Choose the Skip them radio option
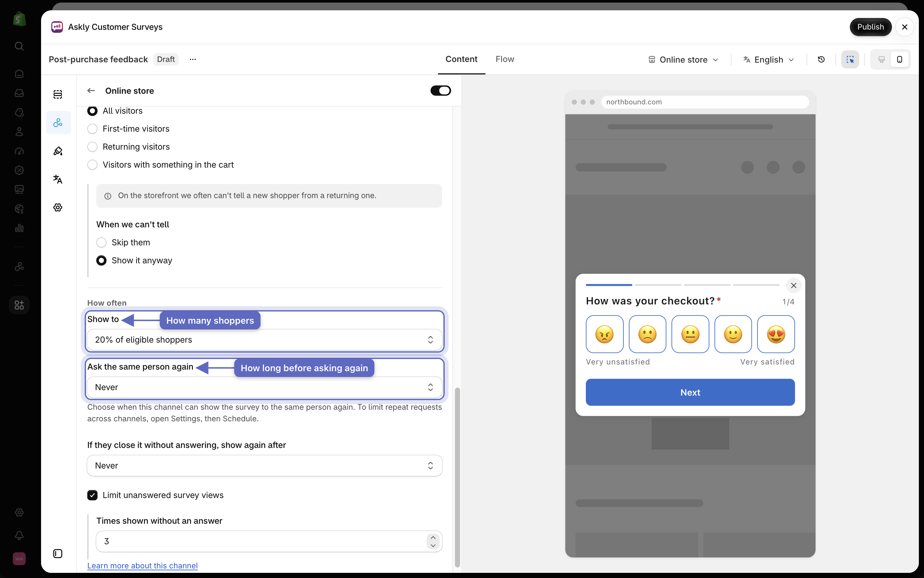 click(x=101, y=242)
